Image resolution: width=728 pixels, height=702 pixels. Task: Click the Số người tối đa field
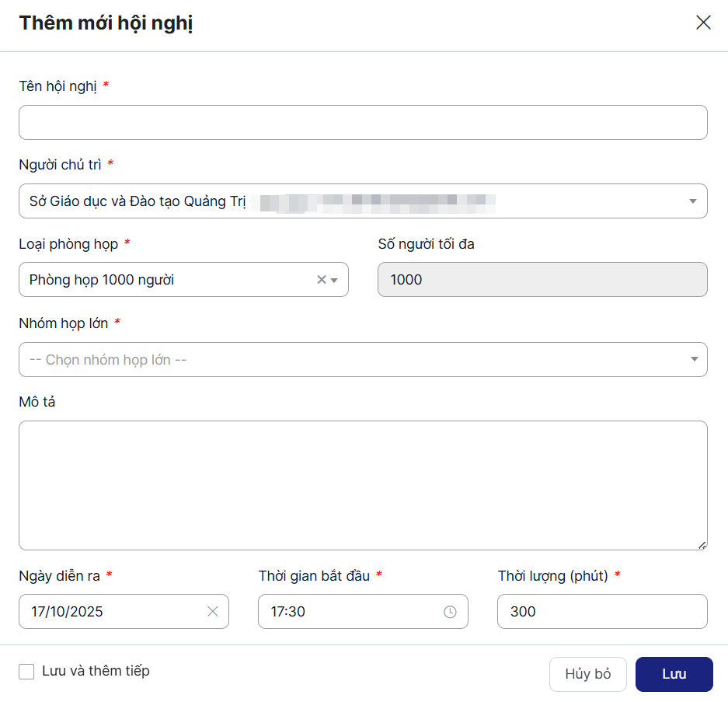(542, 280)
